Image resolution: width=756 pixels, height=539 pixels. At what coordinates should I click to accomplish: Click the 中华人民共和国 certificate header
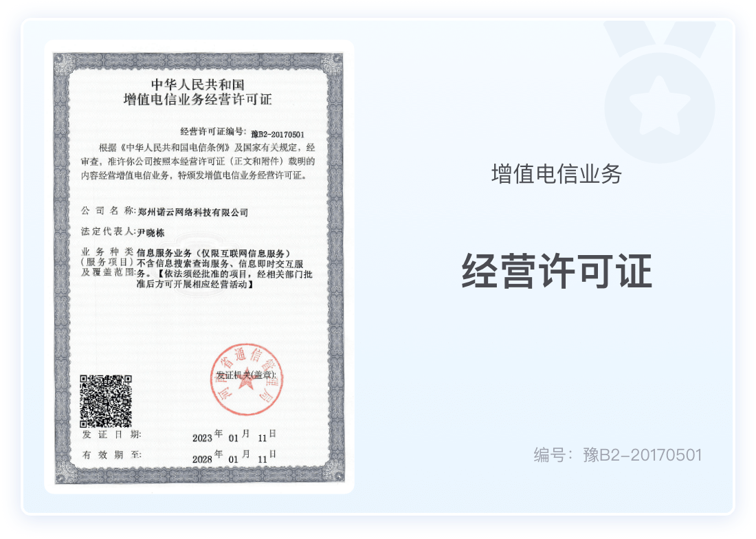[198, 84]
